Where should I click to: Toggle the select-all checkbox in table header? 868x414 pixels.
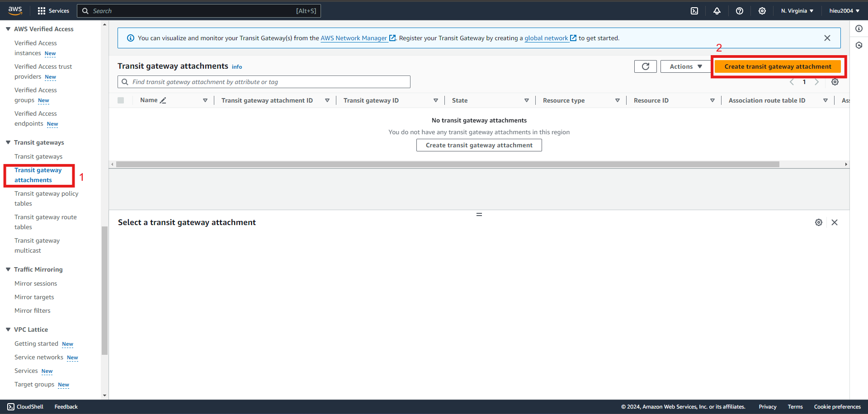pyautogui.click(x=121, y=100)
